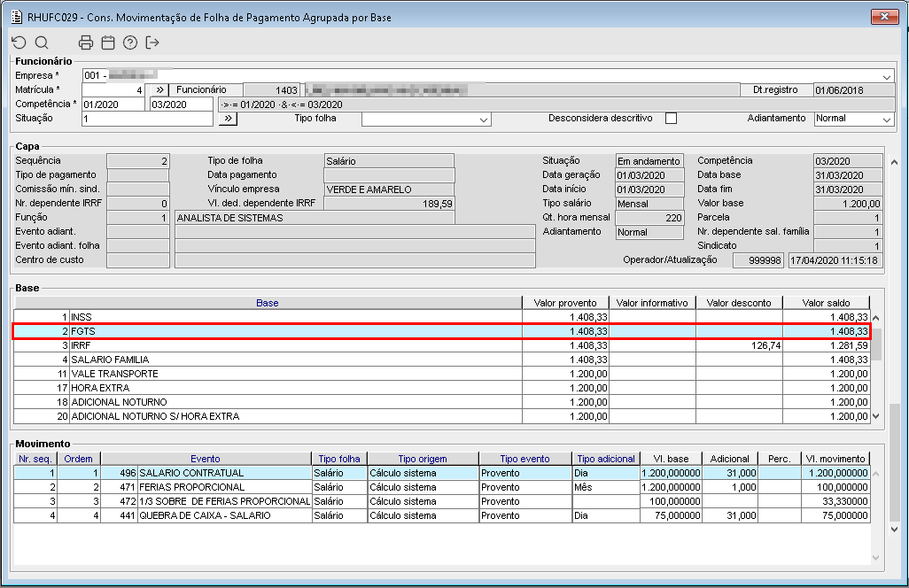This screenshot has height=588, width=909.
Task: Select the IRRF row in Base table
Action: (266, 345)
